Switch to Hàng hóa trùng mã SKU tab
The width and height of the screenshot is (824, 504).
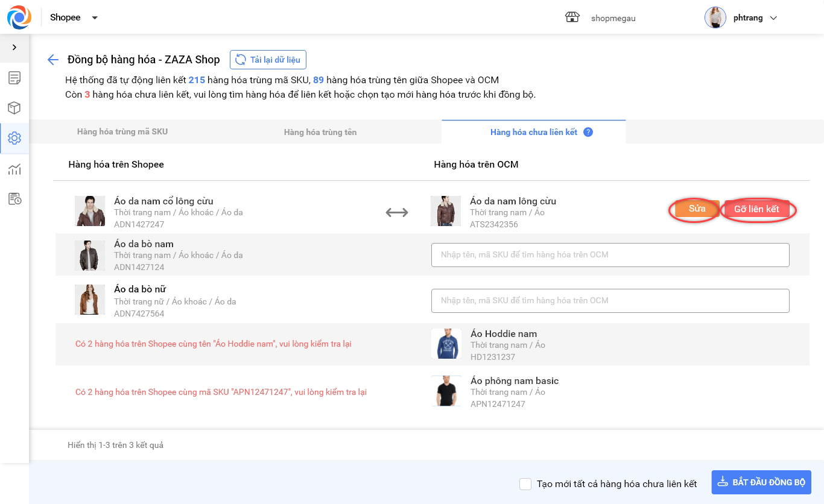pos(122,131)
